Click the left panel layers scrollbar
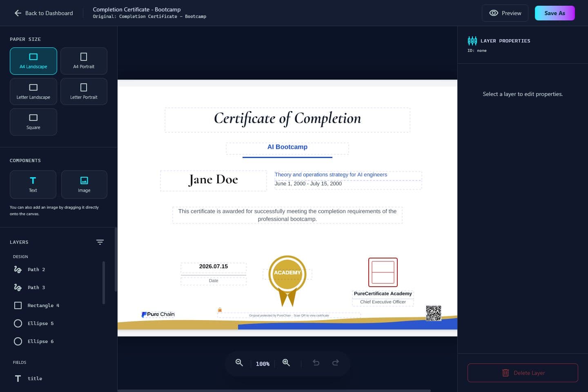The width and height of the screenshot is (588, 392). [x=104, y=283]
